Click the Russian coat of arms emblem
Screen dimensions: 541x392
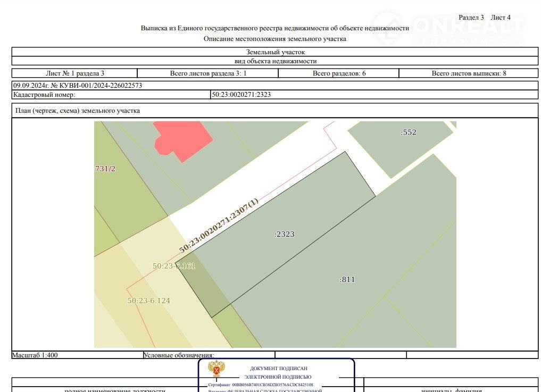tap(215, 370)
